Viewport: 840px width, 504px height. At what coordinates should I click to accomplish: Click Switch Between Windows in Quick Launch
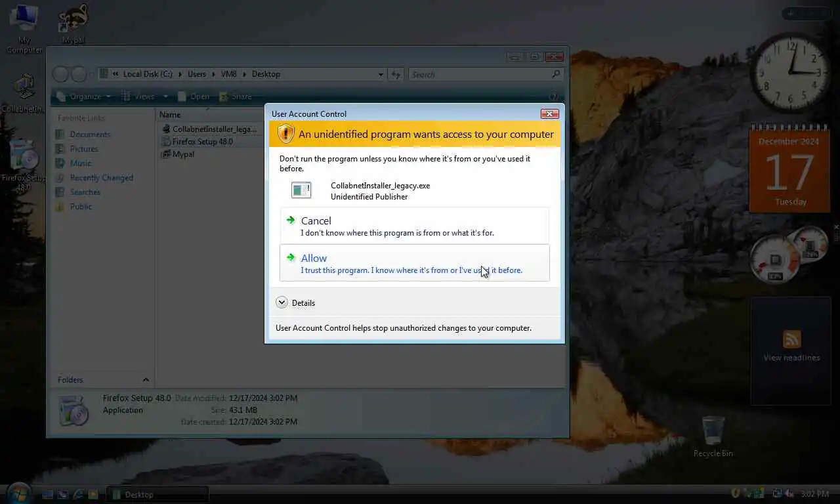[x=63, y=494]
